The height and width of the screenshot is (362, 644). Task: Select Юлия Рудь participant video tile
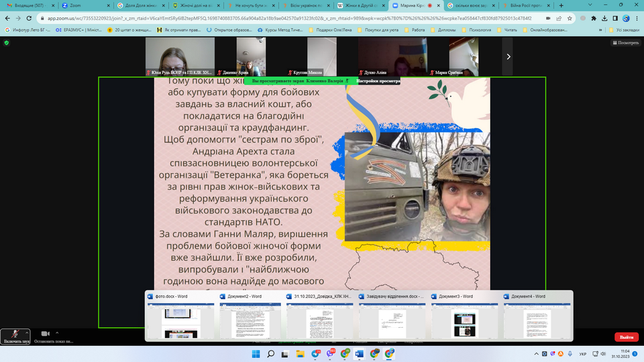point(180,56)
